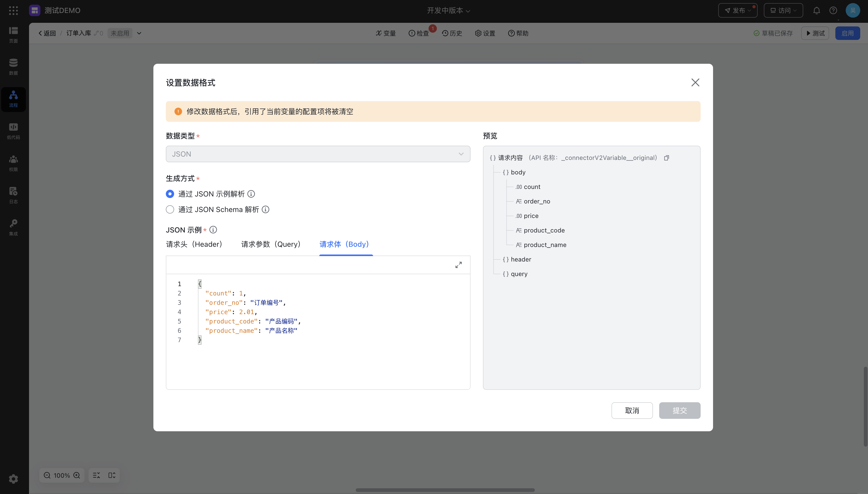Open the 开发中版本 version dropdown
The width and height of the screenshot is (868, 494).
pos(449,11)
